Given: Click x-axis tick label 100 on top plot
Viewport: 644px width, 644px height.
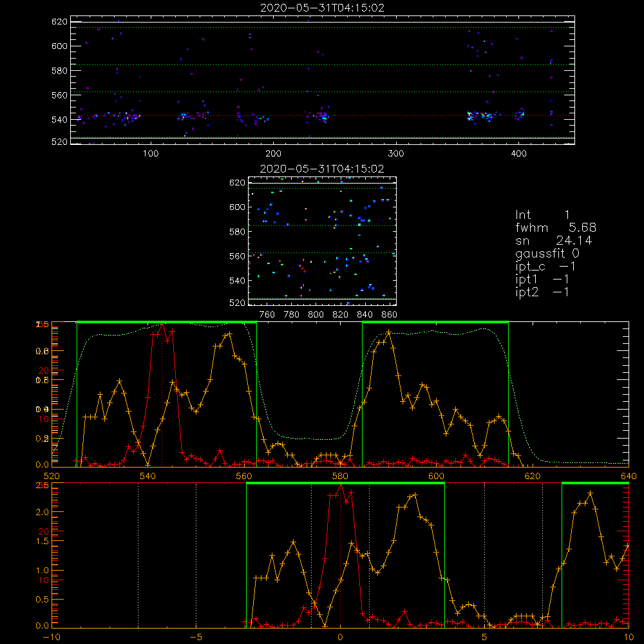Looking at the screenshot, I should coord(151,154).
